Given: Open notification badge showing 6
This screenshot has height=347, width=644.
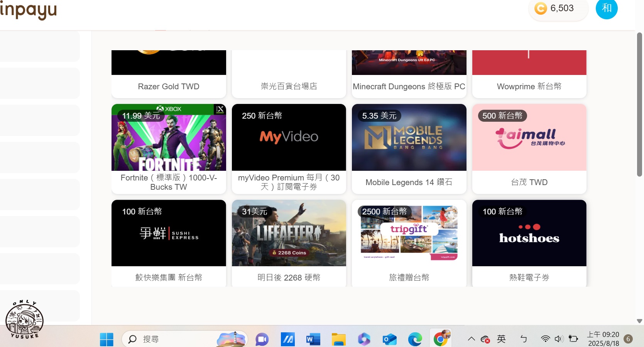Looking at the screenshot, I should 628,339.
